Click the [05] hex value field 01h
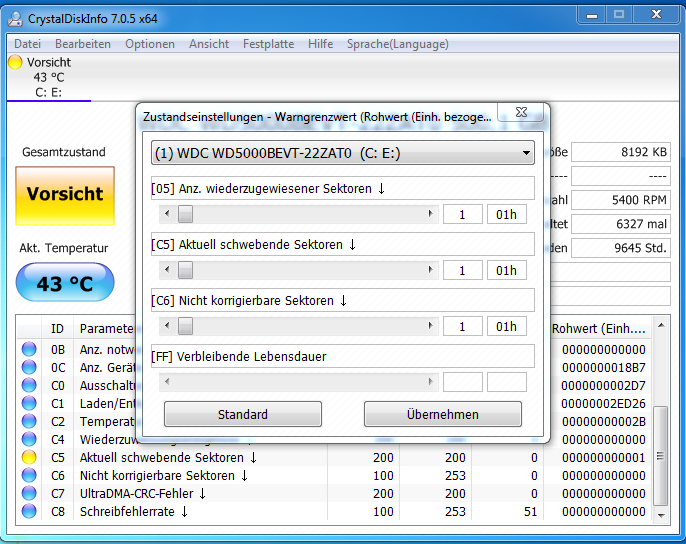The image size is (686, 544). [507, 214]
